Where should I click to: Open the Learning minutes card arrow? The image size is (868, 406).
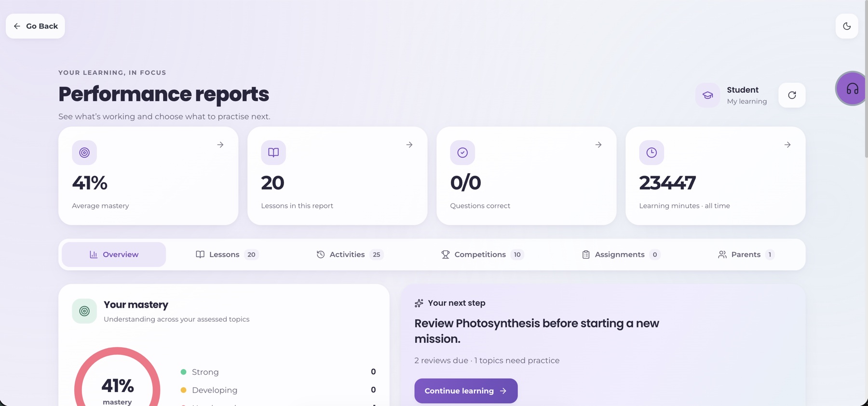coord(787,145)
